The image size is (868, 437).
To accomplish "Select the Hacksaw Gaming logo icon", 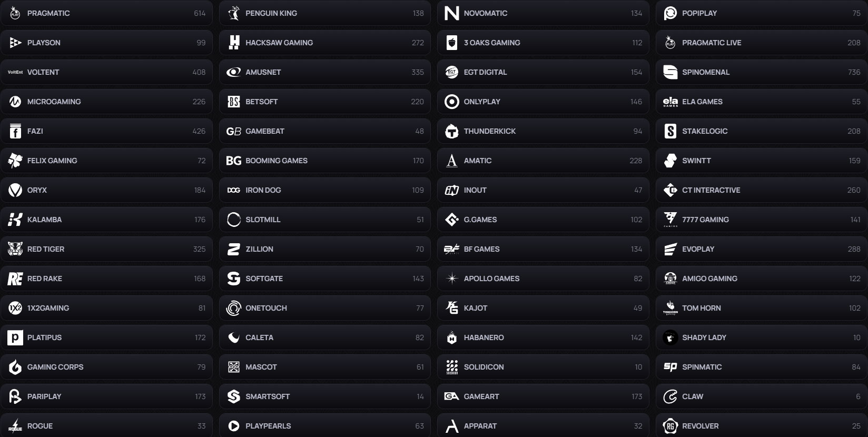I will point(233,43).
